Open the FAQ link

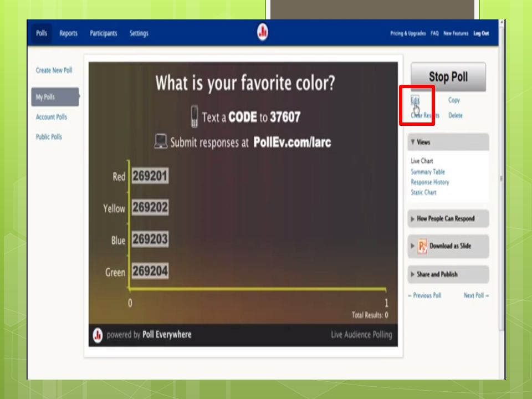tap(434, 33)
